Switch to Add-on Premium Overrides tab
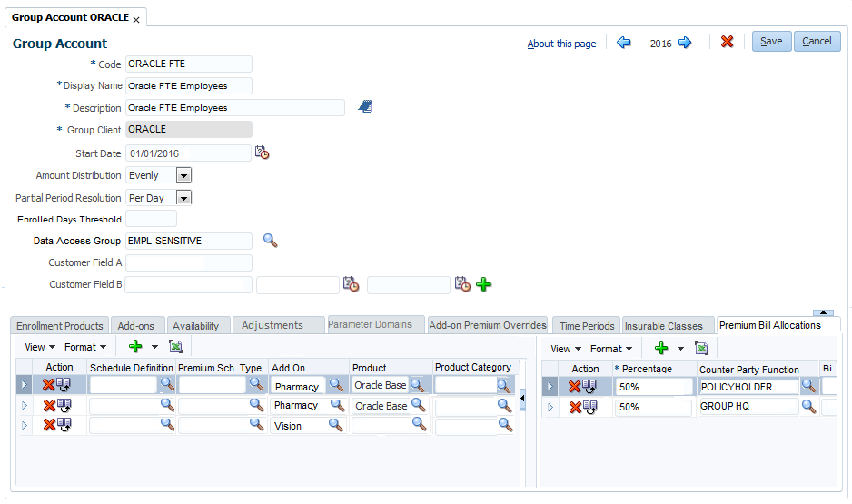Image resolution: width=852 pixels, height=504 pixels. (488, 325)
